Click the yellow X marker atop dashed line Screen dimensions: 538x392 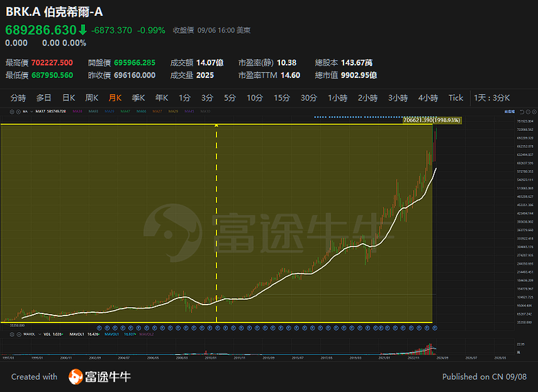(217, 125)
